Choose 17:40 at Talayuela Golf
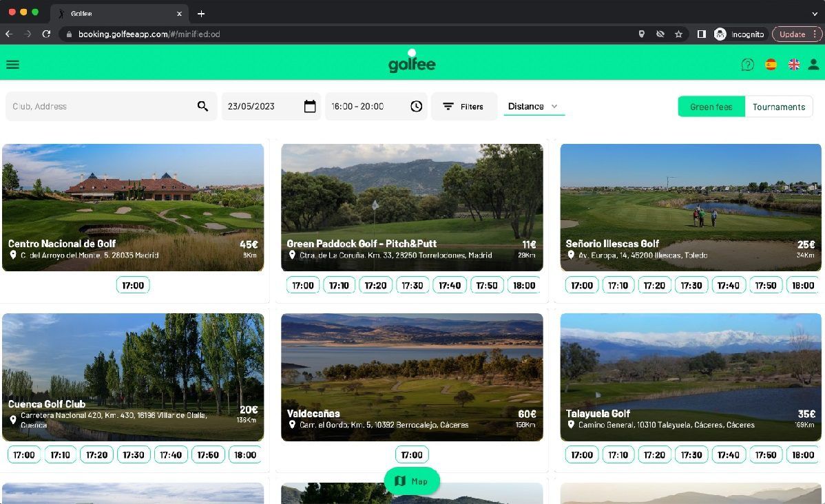This screenshot has width=825, height=504. click(x=729, y=454)
